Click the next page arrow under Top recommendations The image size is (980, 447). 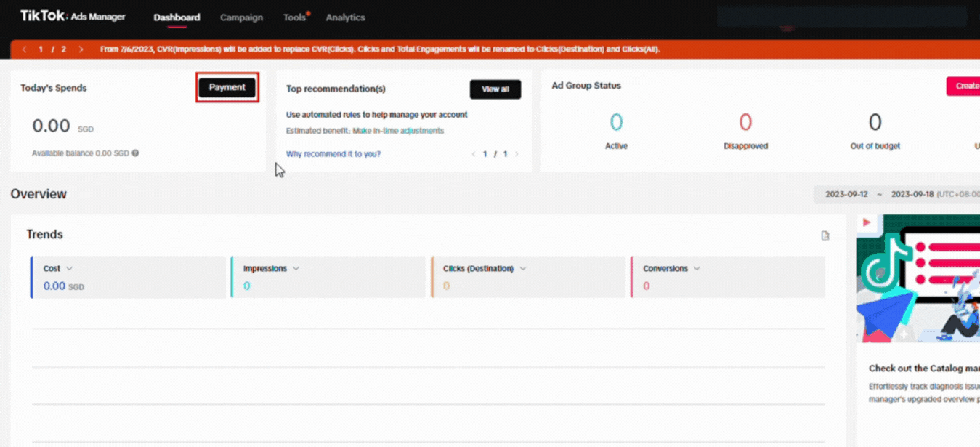[517, 154]
